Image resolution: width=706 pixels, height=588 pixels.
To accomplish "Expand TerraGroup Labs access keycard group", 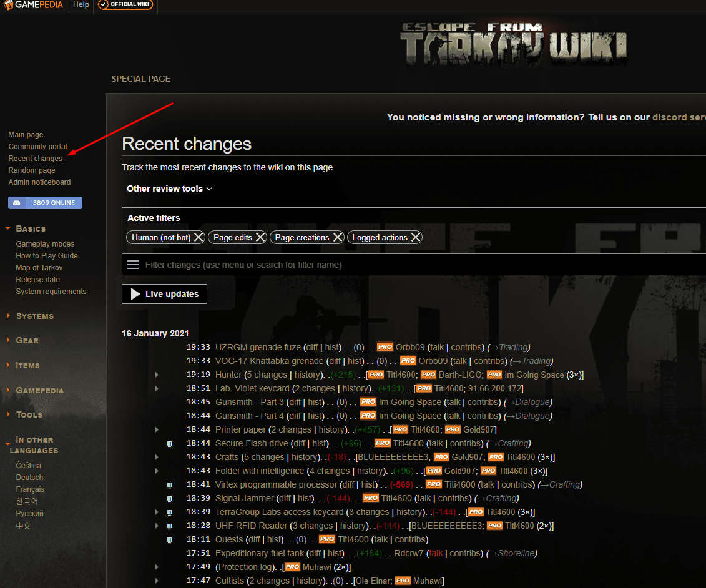I will (x=157, y=512).
